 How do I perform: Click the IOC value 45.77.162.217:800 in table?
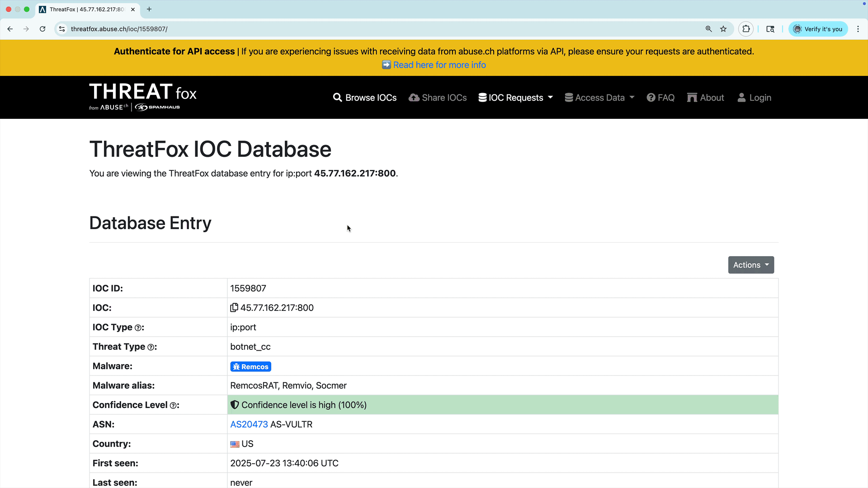coord(277,308)
